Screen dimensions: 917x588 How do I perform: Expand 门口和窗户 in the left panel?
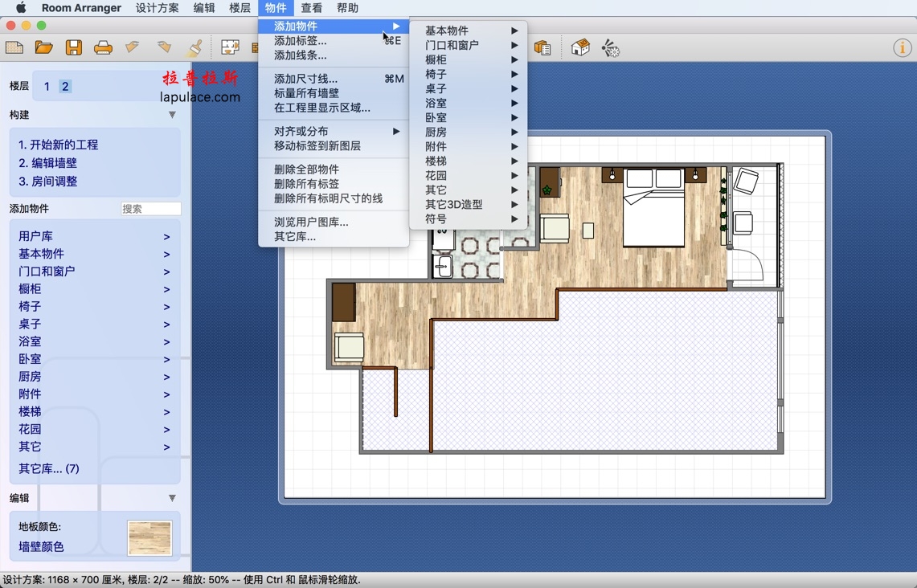coord(95,272)
